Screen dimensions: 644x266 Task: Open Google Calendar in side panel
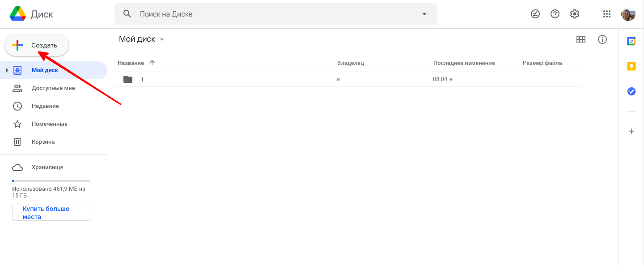point(631,41)
